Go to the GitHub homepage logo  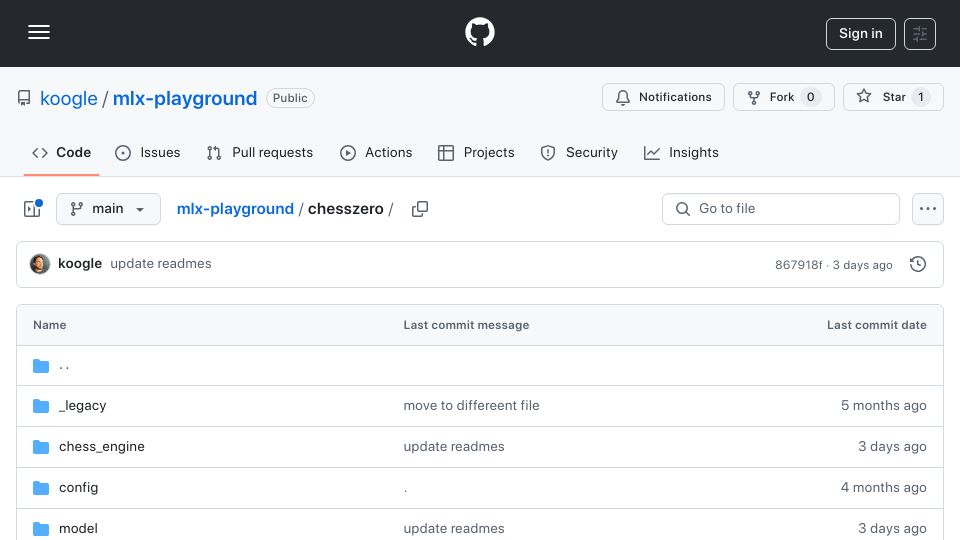[479, 32]
